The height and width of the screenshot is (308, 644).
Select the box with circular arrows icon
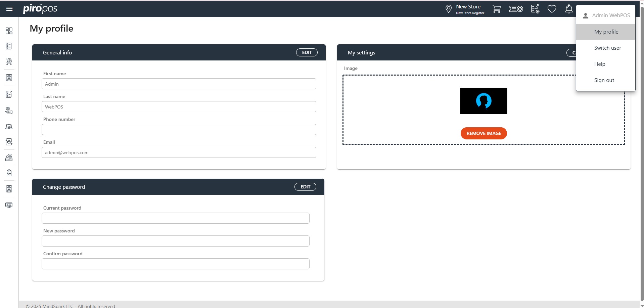point(9,142)
